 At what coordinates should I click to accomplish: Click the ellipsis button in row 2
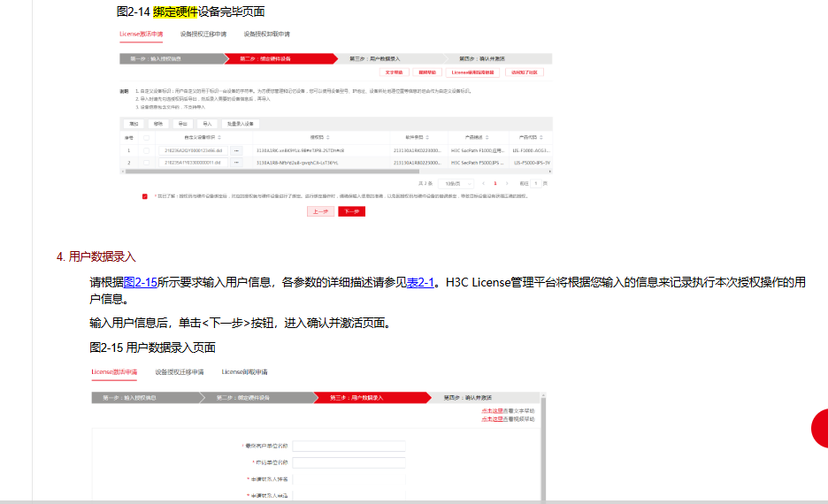click(x=236, y=163)
